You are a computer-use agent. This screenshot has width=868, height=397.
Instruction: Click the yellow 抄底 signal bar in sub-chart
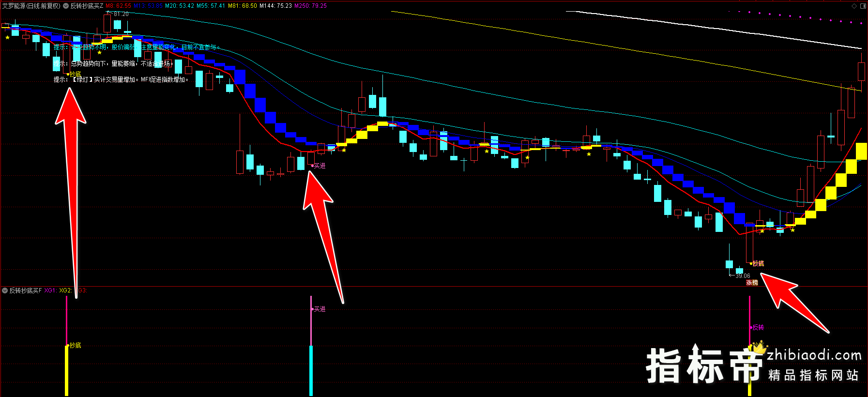click(67, 370)
